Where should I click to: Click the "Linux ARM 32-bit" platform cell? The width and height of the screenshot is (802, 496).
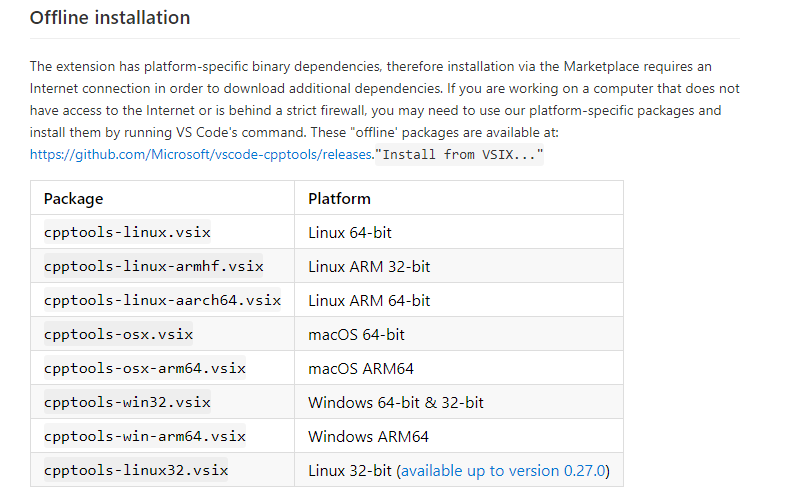[x=369, y=266]
